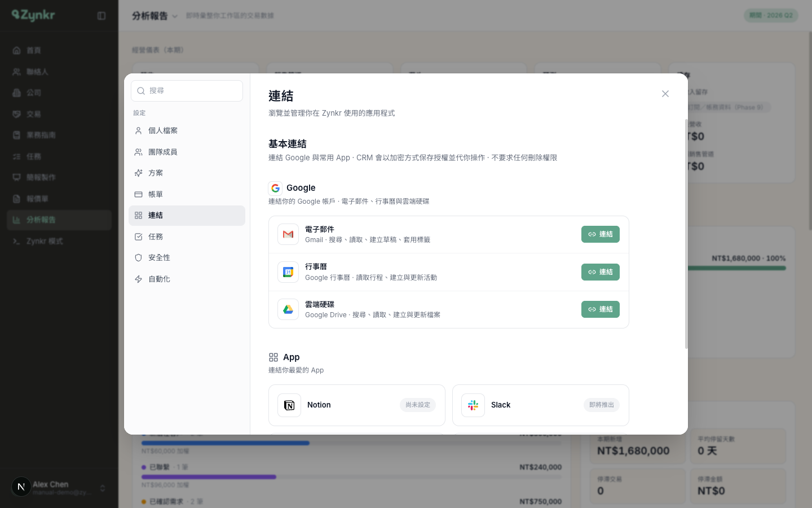Close the settings dialog
This screenshot has height=508, width=812.
click(665, 94)
